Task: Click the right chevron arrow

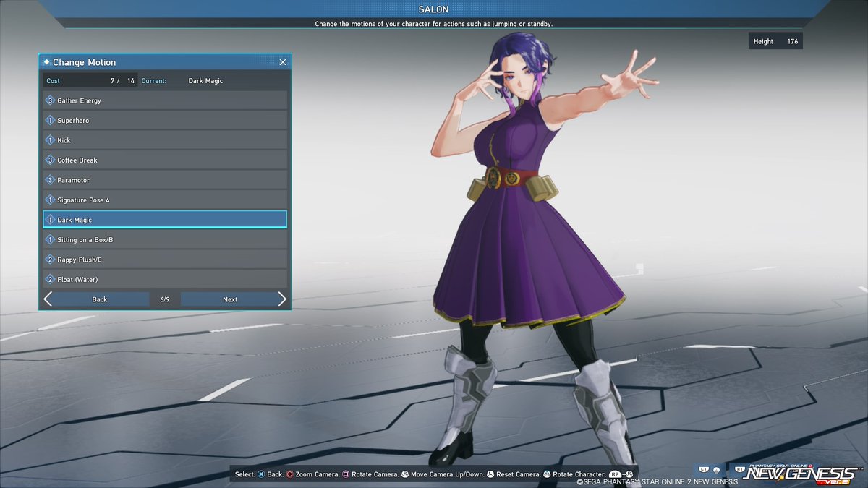Action: click(x=282, y=299)
